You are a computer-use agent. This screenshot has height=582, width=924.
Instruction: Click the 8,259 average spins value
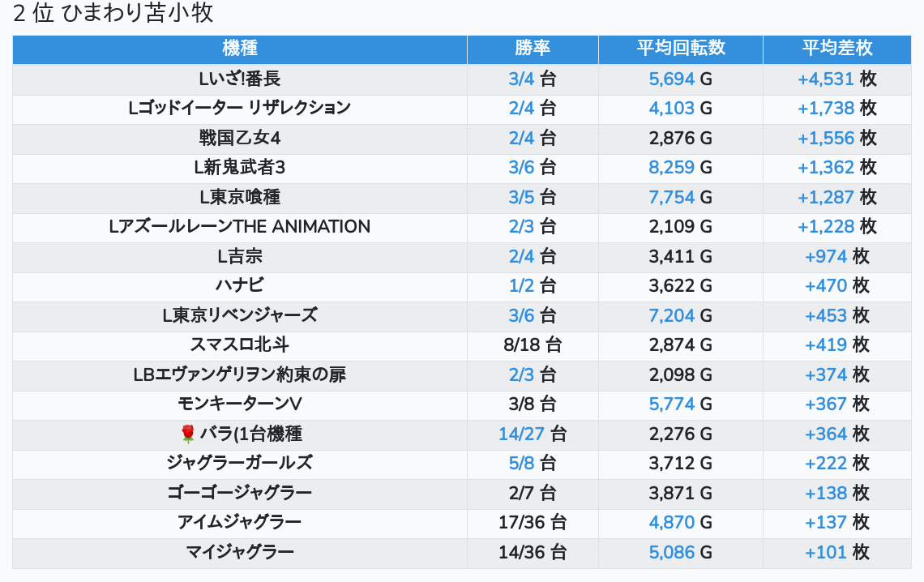coord(671,167)
